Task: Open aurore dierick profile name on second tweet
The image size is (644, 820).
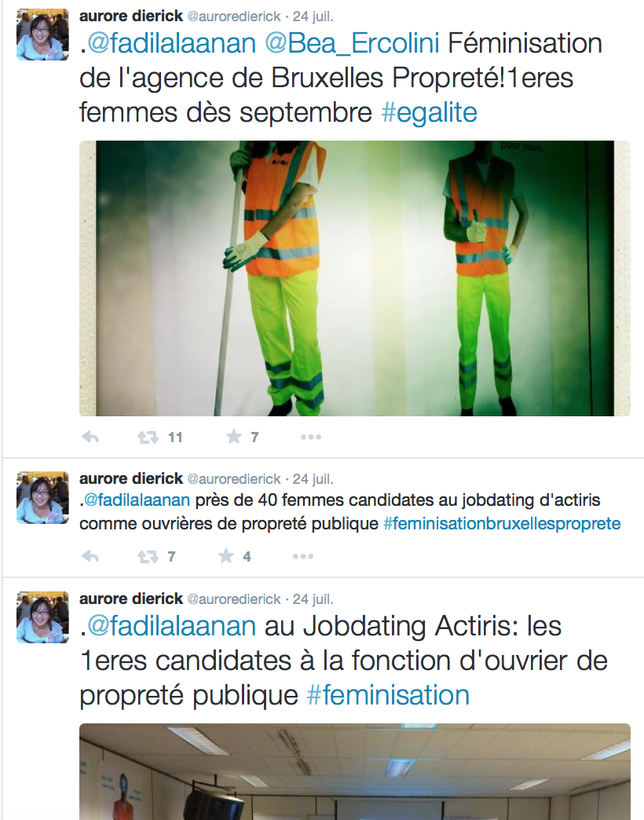Action: tap(131, 478)
